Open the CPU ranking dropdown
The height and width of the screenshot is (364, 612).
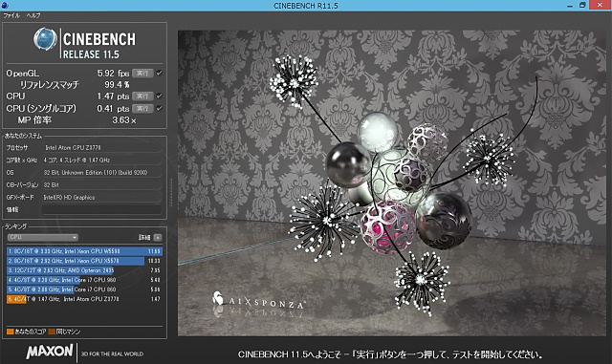tap(43, 237)
